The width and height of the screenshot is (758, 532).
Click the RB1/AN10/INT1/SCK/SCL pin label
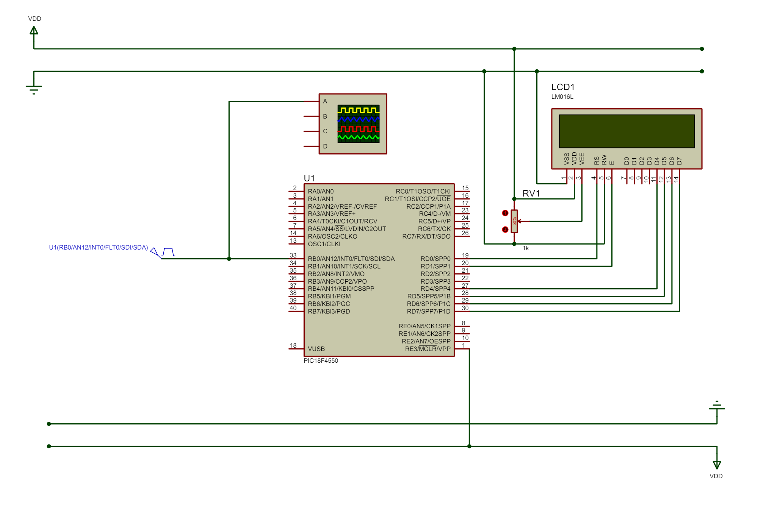tap(344, 266)
